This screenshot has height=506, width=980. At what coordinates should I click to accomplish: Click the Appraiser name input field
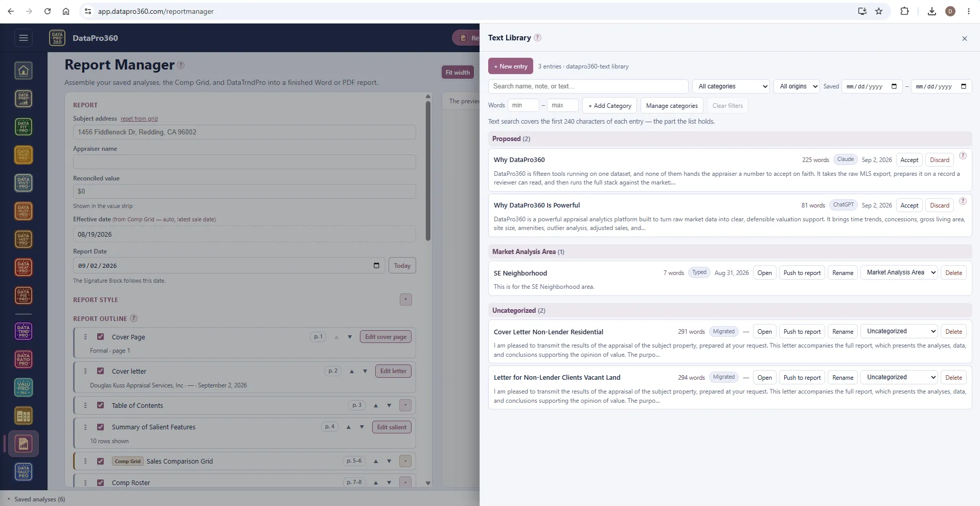[x=244, y=162]
